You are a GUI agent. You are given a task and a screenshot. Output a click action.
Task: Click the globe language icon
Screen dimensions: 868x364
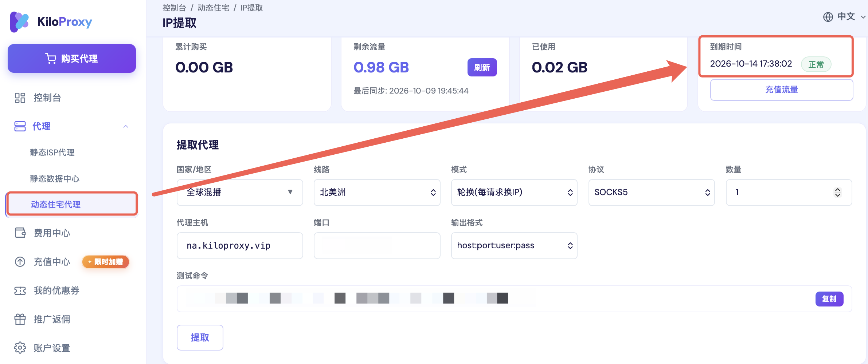click(828, 17)
